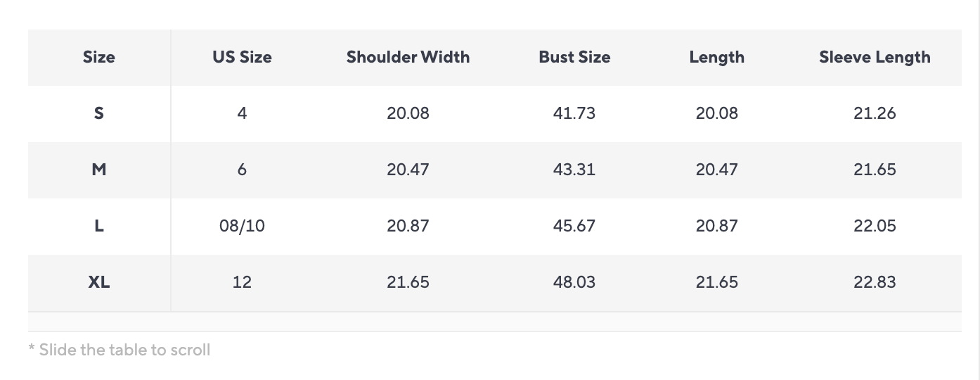Image resolution: width=980 pixels, height=380 pixels.
Task: Click the horizontal scroll track below table
Action: tap(495, 322)
